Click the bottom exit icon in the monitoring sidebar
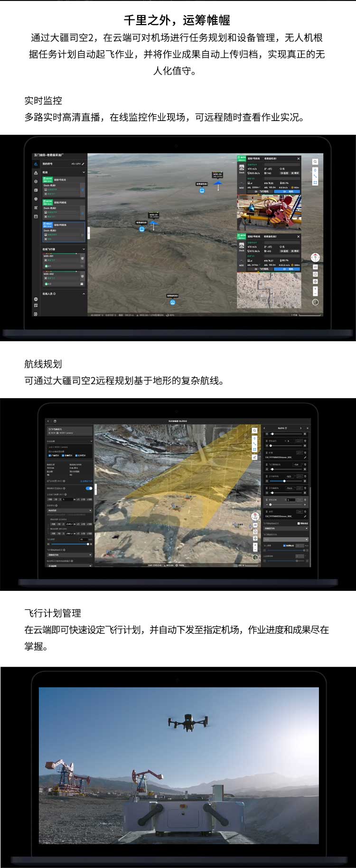The height and width of the screenshot is (868, 356). [x=36, y=314]
